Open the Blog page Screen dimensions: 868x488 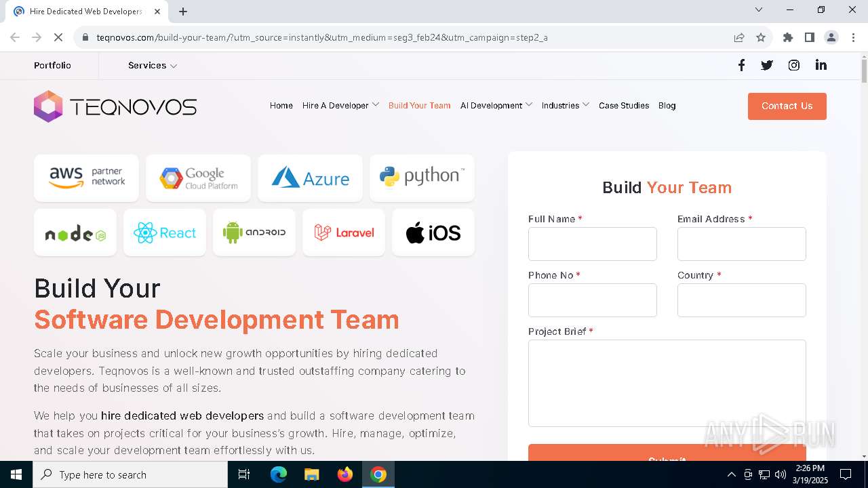coord(667,106)
